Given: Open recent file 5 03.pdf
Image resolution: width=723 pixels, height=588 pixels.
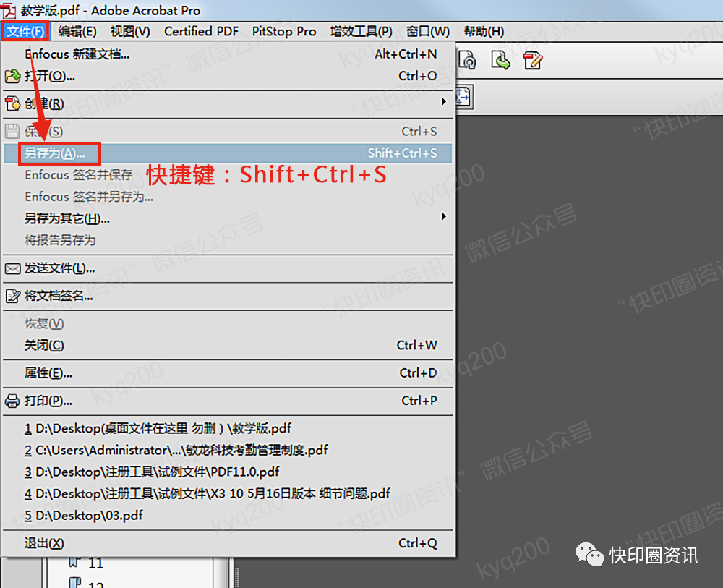Looking at the screenshot, I should (x=228, y=516).
